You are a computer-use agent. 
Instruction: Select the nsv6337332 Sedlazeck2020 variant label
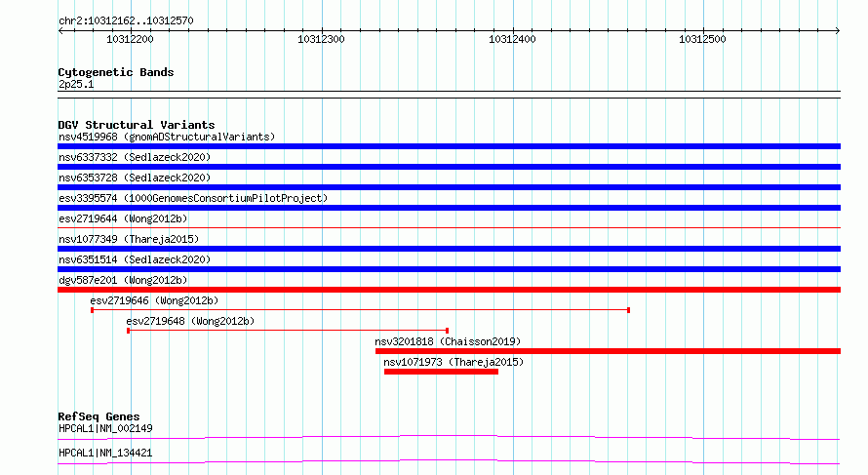click(x=135, y=157)
